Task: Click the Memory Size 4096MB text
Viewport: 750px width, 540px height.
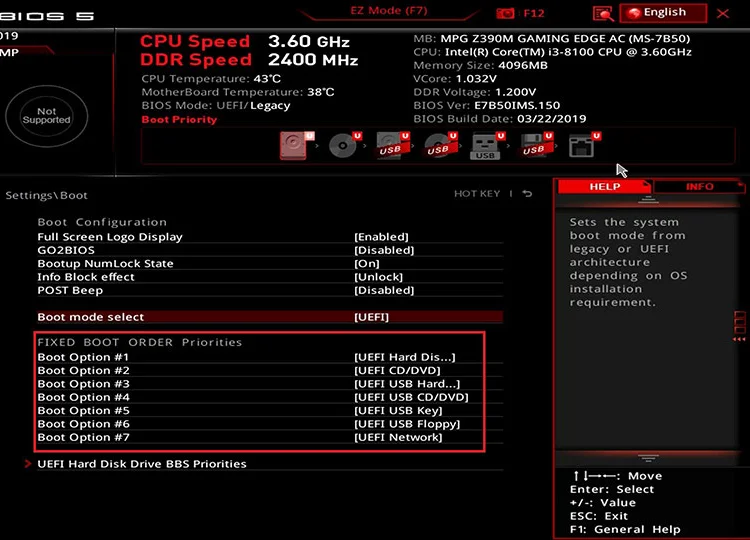Action: point(480,65)
